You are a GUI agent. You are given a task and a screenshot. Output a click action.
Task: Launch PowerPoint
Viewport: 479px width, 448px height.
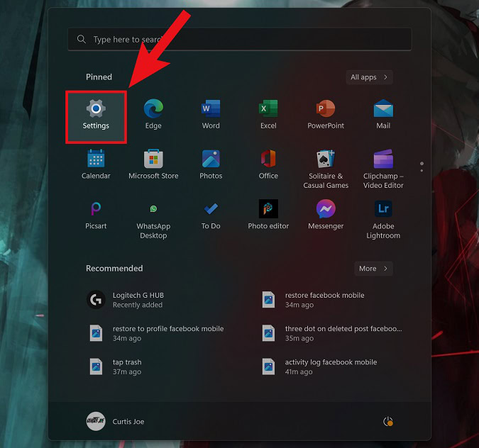tap(326, 114)
